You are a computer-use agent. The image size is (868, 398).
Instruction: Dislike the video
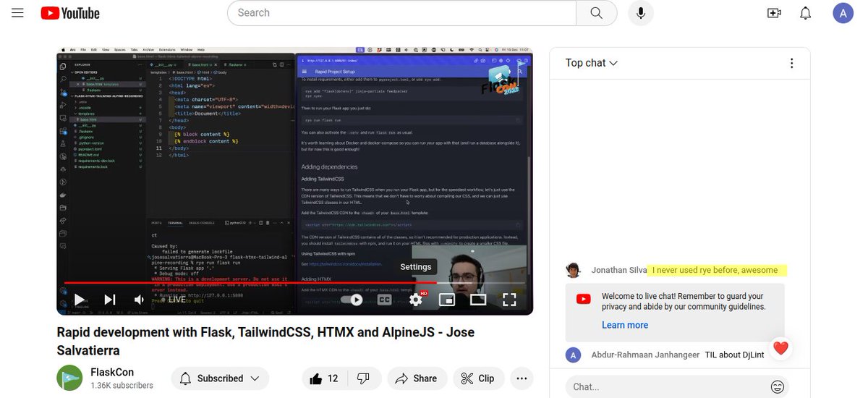coord(364,378)
